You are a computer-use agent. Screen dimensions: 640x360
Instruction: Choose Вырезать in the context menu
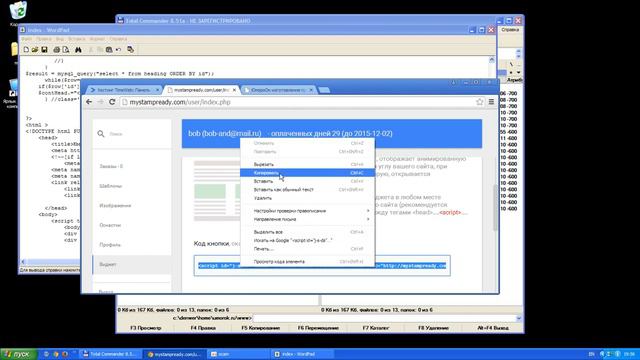(307, 164)
